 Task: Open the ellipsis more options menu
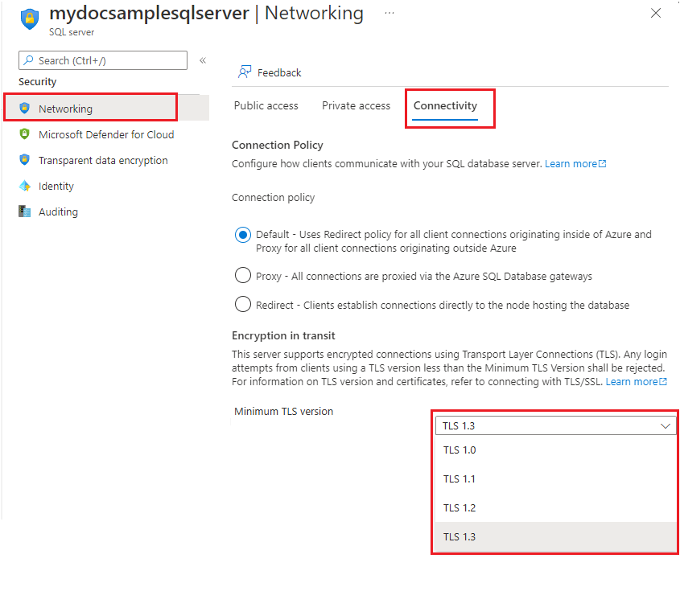coord(389,13)
